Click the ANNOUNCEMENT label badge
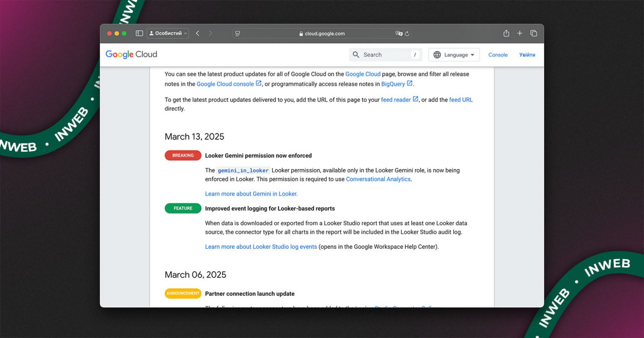The image size is (644, 338). point(183,294)
